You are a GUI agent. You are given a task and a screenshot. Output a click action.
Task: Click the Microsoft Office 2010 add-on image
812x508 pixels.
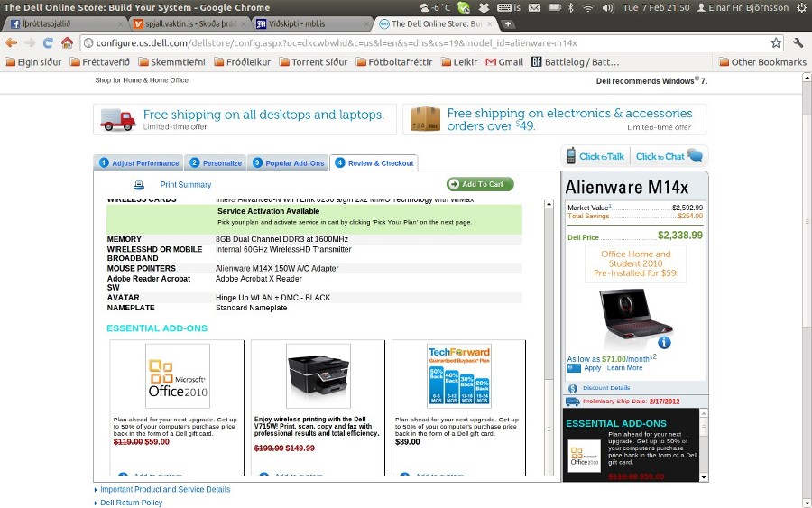tap(178, 376)
